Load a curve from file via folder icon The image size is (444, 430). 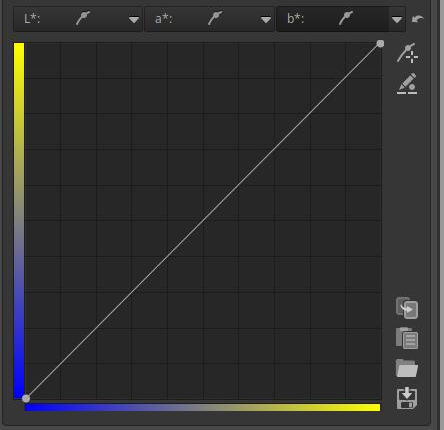407,368
